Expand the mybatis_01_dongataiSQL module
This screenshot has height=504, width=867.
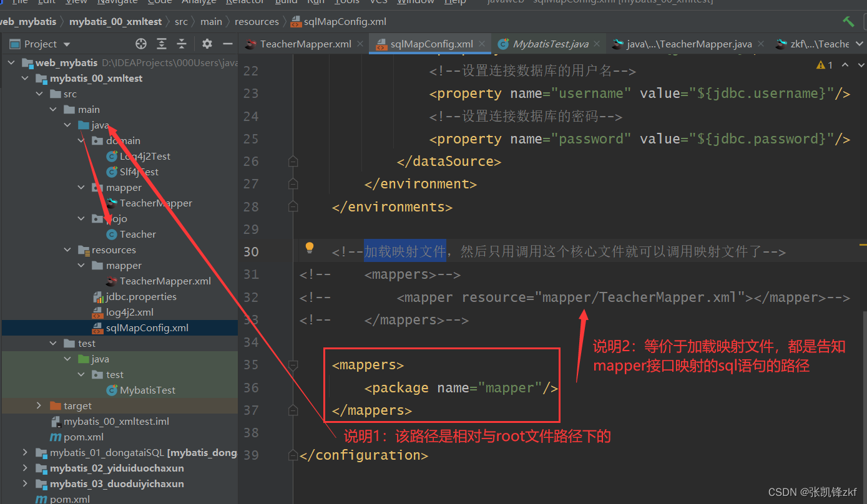click(25, 452)
